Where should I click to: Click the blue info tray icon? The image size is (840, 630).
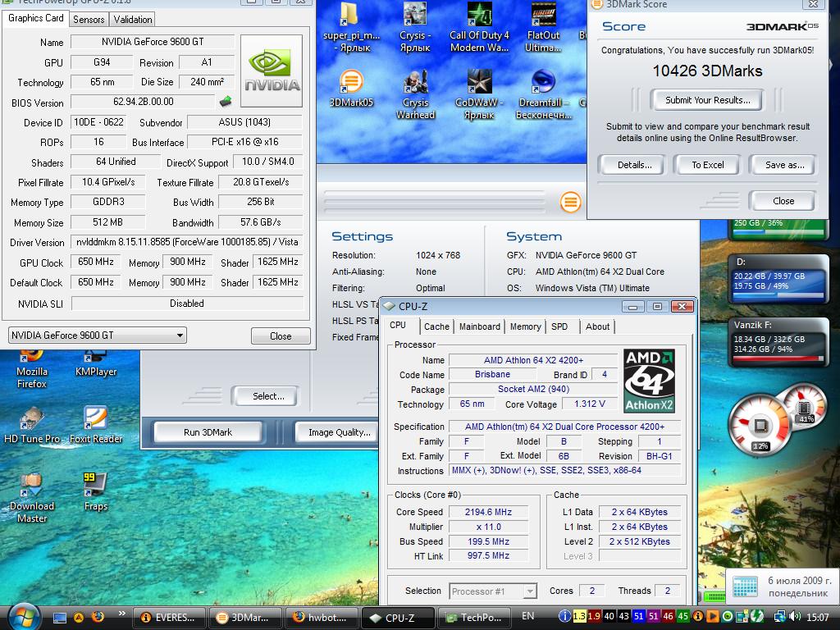click(564, 617)
